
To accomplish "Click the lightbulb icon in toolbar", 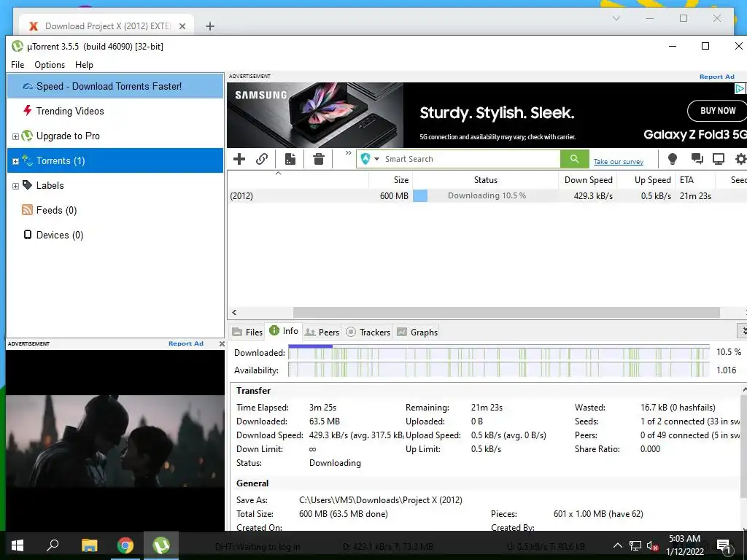I will pyautogui.click(x=672, y=159).
